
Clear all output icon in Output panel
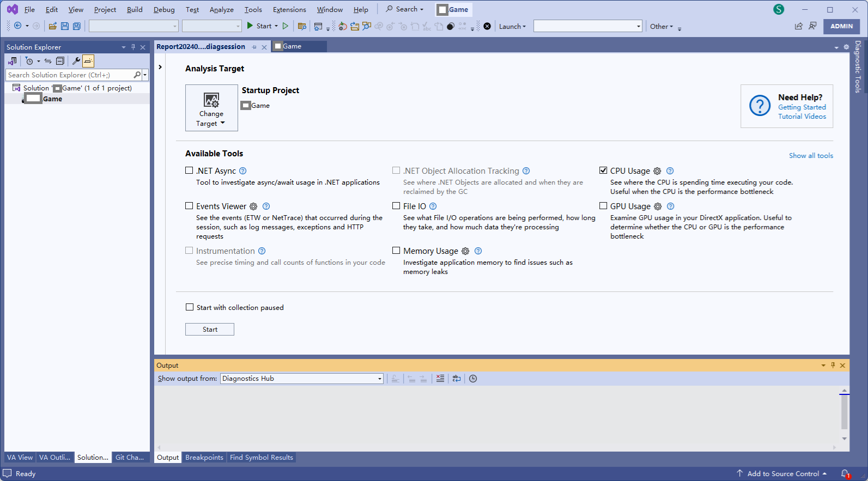pos(440,379)
